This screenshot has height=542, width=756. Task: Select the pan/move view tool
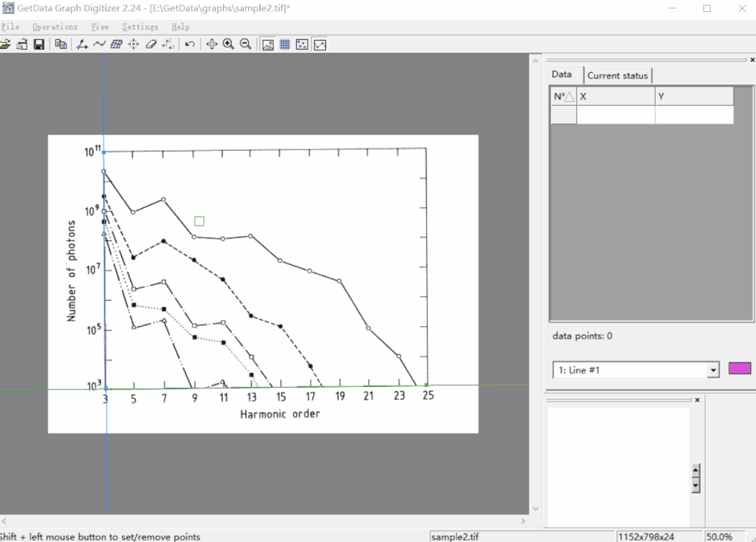(x=211, y=43)
